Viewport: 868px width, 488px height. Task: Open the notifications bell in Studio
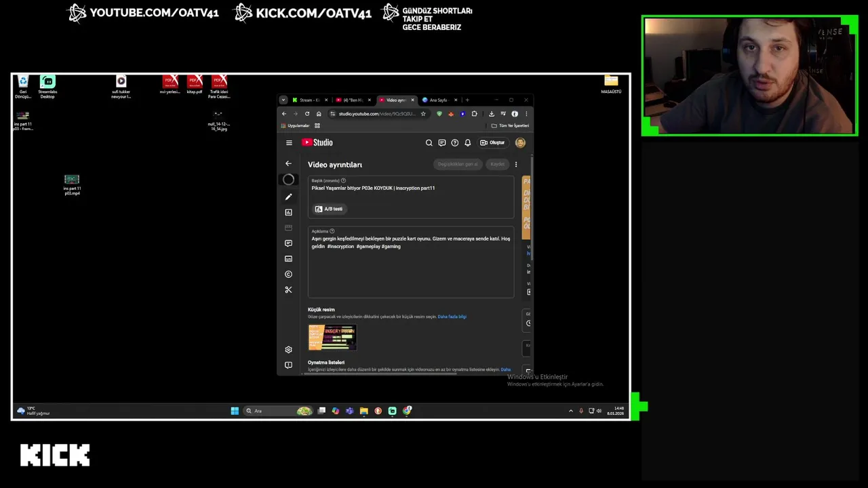coord(467,142)
